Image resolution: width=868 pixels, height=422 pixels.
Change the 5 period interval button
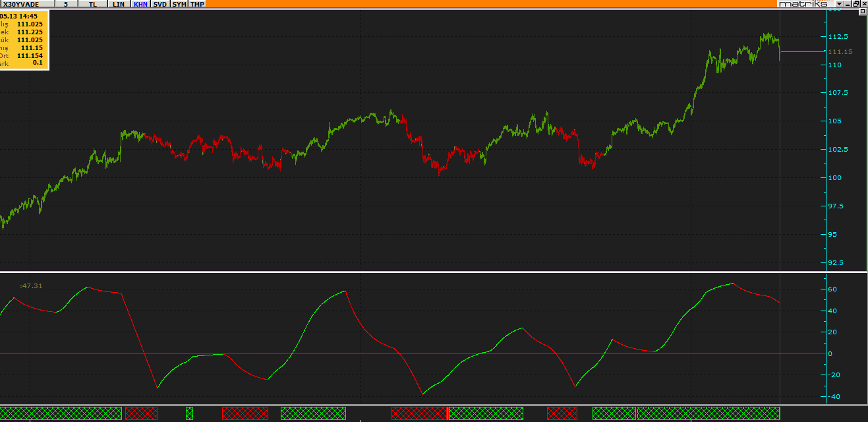pos(66,4)
